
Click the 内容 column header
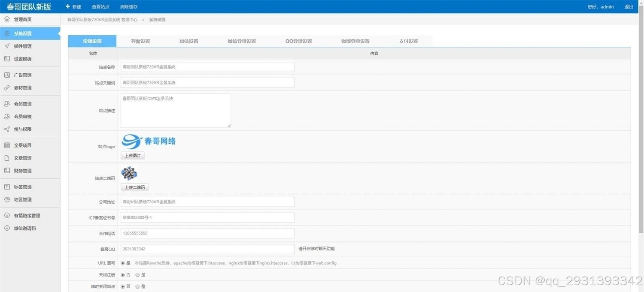coord(374,54)
